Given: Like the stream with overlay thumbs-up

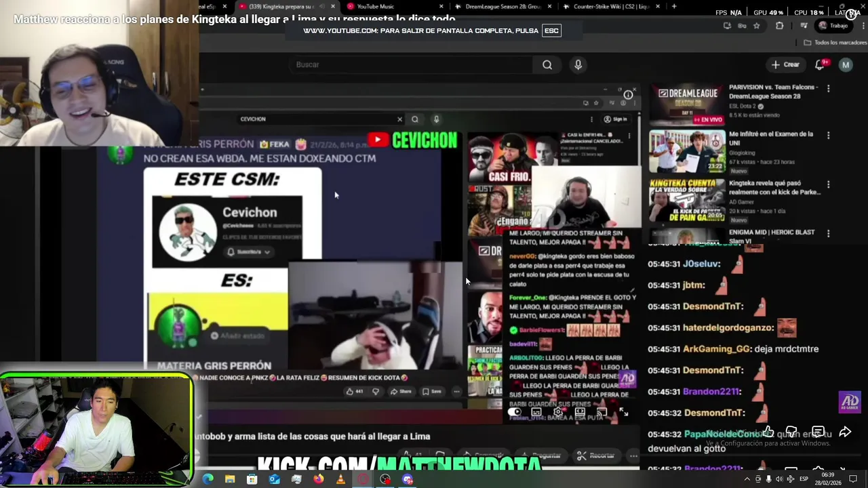Looking at the screenshot, I should pos(768,432).
